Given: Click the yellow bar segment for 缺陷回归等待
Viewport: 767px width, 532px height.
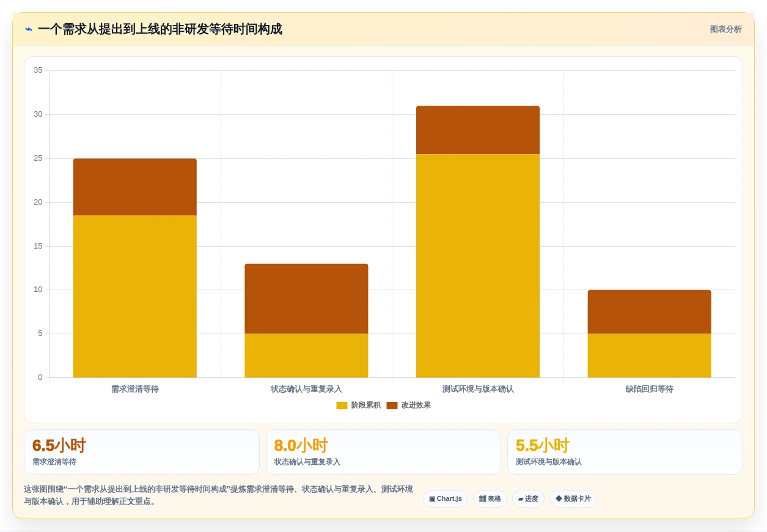Looking at the screenshot, I should coord(650,355).
